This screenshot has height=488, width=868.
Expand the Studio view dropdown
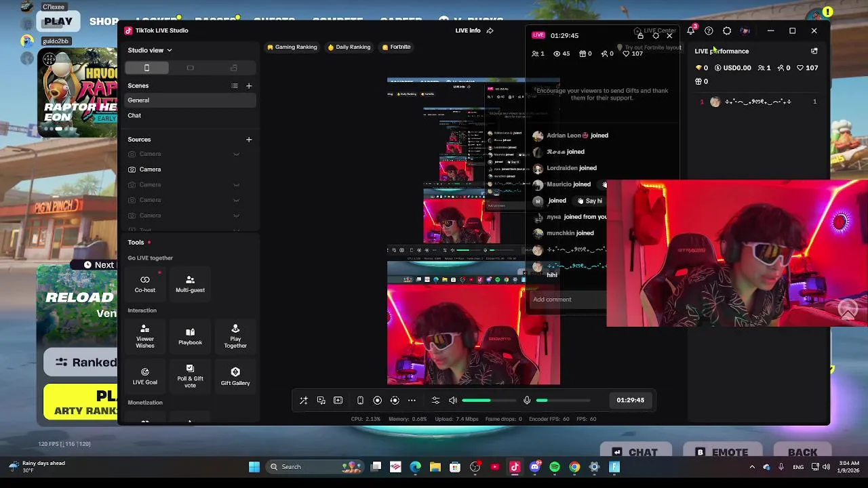pos(150,50)
